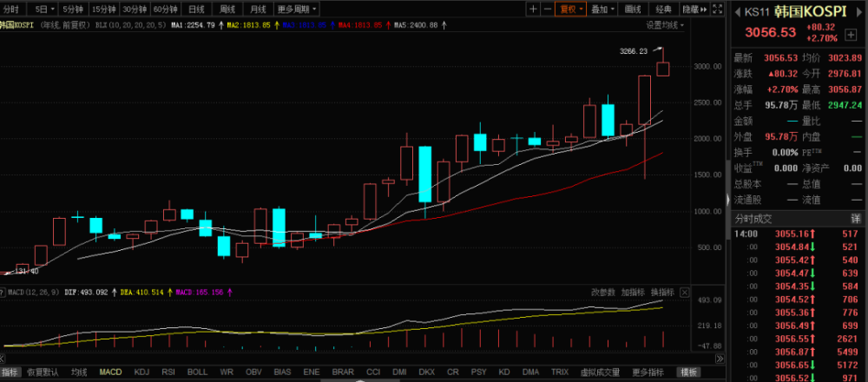Select BRAR indicator
Viewport: 868px width, 382px height.
343,372
